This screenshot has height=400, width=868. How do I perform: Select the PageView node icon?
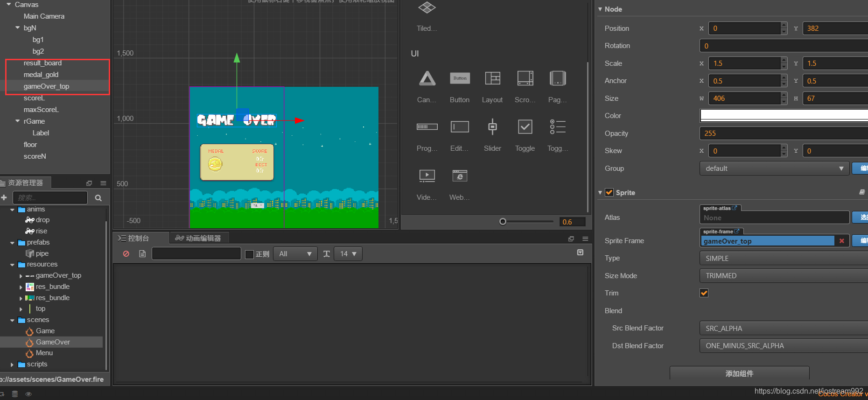pyautogui.click(x=558, y=78)
